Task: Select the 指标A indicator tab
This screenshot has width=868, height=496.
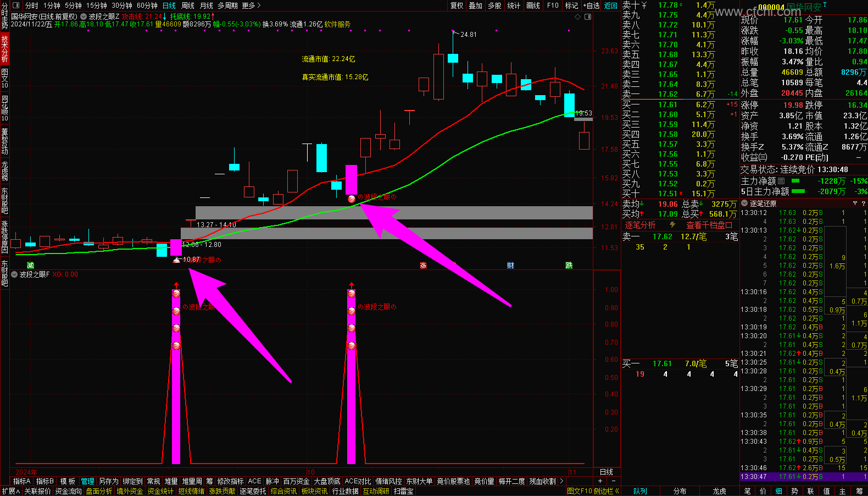Action: tap(22, 481)
